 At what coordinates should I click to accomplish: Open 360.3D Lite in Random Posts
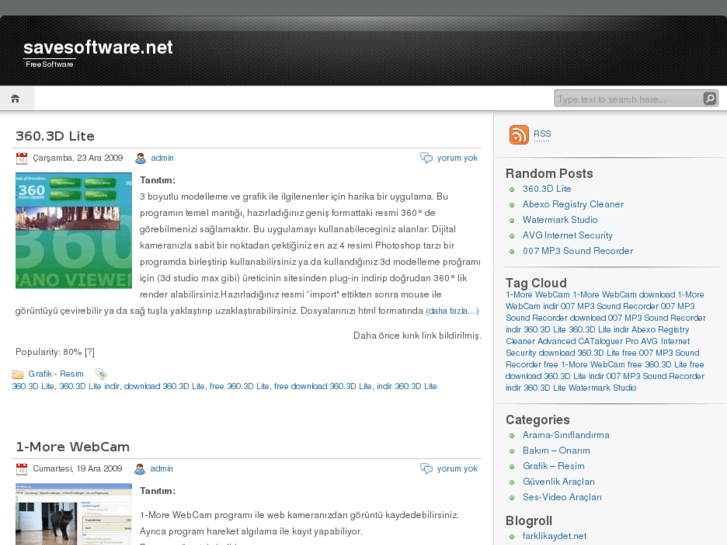[547, 189]
